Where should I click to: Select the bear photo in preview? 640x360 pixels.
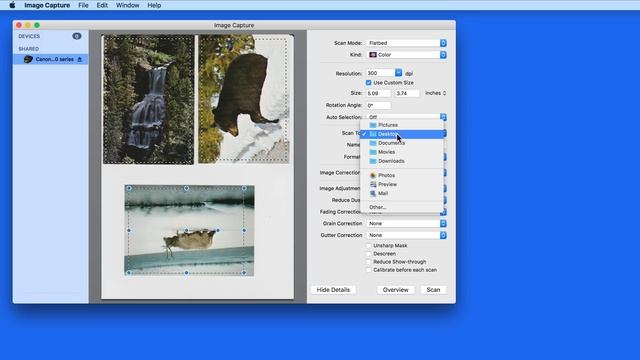click(244, 99)
